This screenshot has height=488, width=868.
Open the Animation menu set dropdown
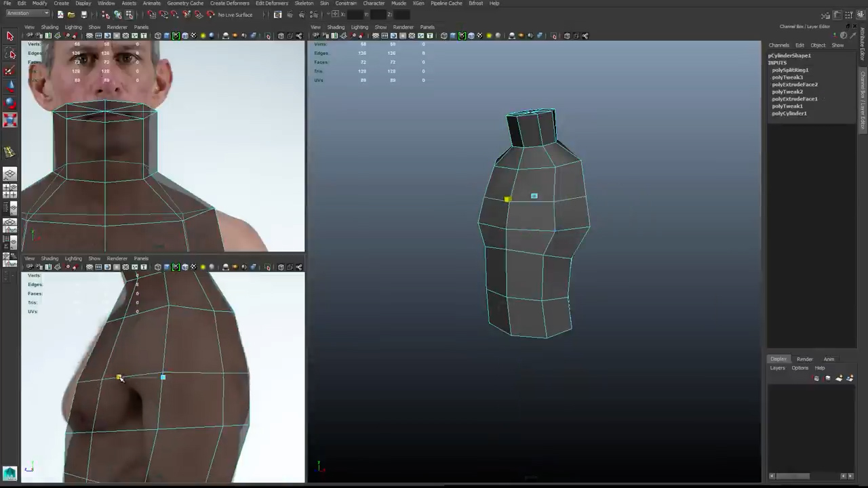(x=27, y=14)
